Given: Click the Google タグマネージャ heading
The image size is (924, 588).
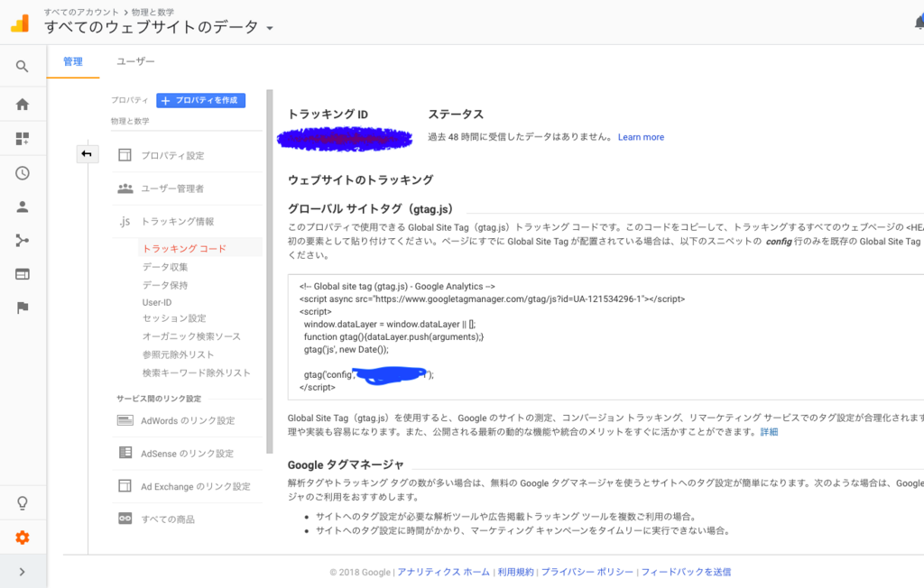Looking at the screenshot, I should pos(346,464).
